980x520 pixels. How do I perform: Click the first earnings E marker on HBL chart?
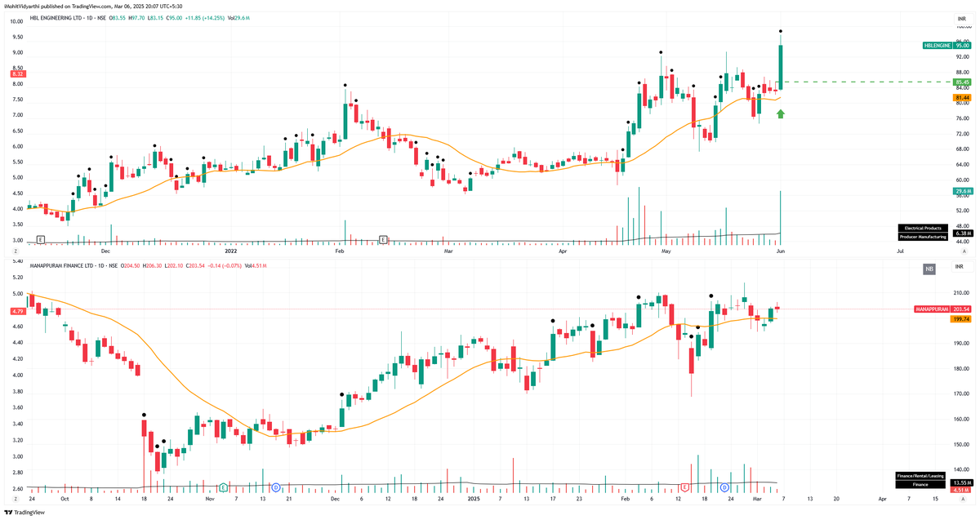40,239
